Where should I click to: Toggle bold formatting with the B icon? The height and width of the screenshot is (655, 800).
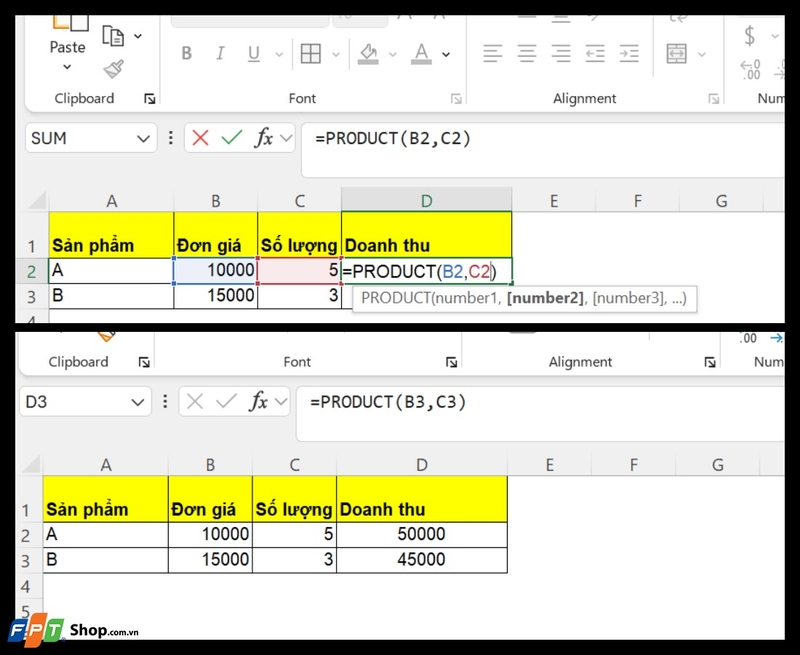(186, 53)
